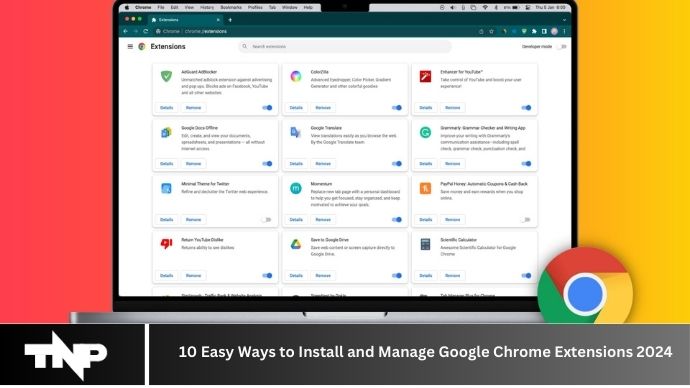The width and height of the screenshot is (690, 388).
Task: Click the side panel toolbar icon
Action: pos(544,31)
